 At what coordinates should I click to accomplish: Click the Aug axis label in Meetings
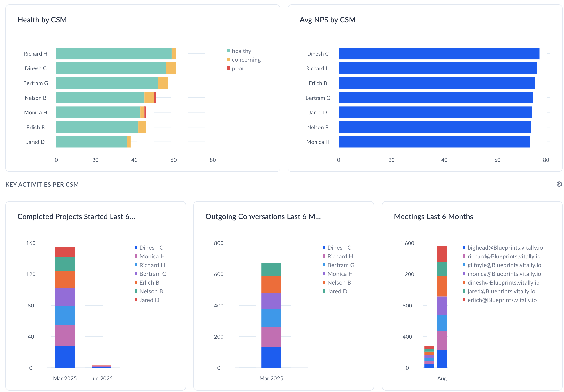[x=442, y=378]
